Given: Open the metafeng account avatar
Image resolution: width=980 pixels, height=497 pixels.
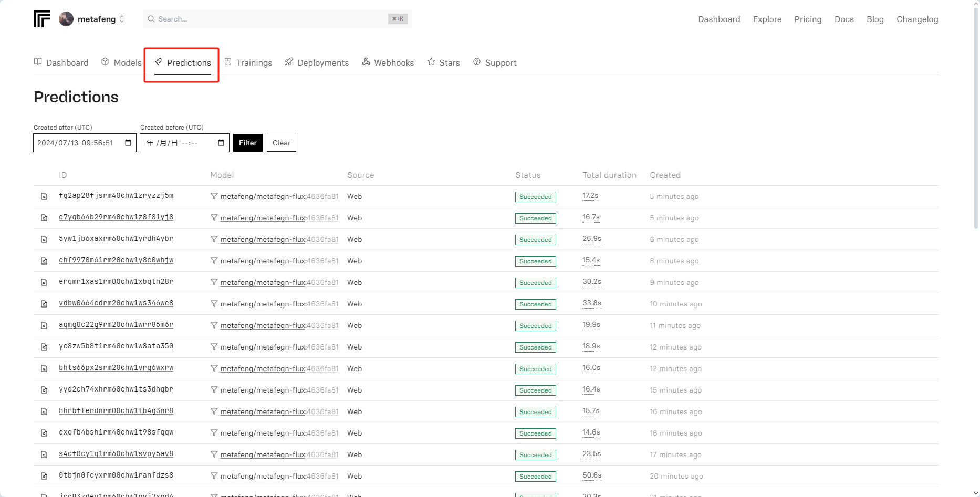Looking at the screenshot, I should click(x=66, y=19).
